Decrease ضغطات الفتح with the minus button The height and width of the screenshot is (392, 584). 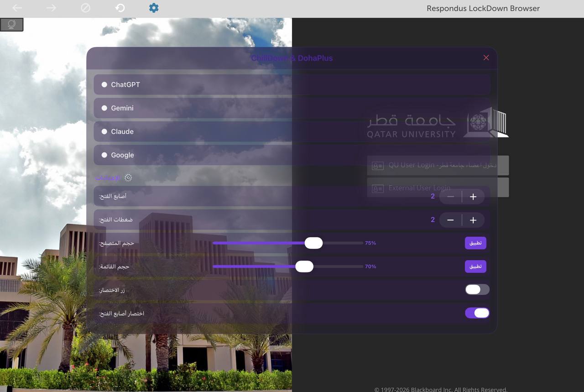coord(450,220)
